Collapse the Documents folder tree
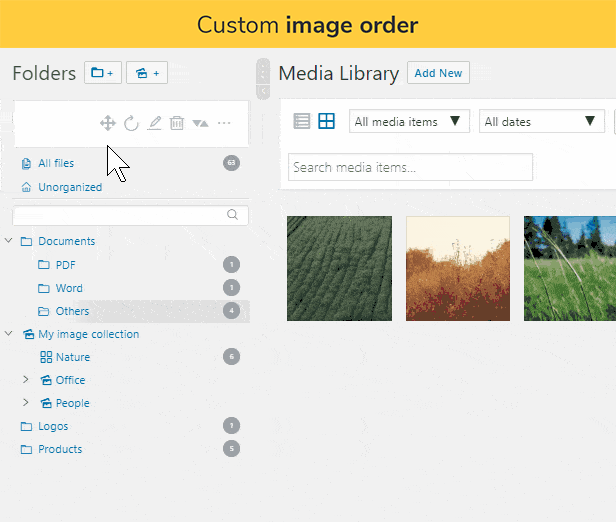 pyautogui.click(x=9, y=241)
